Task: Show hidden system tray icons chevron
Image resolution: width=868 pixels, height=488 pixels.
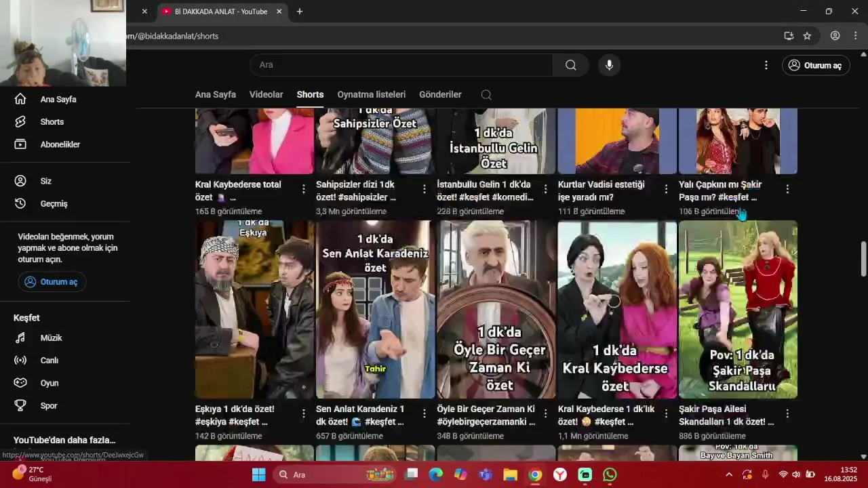Action: point(729,474)
